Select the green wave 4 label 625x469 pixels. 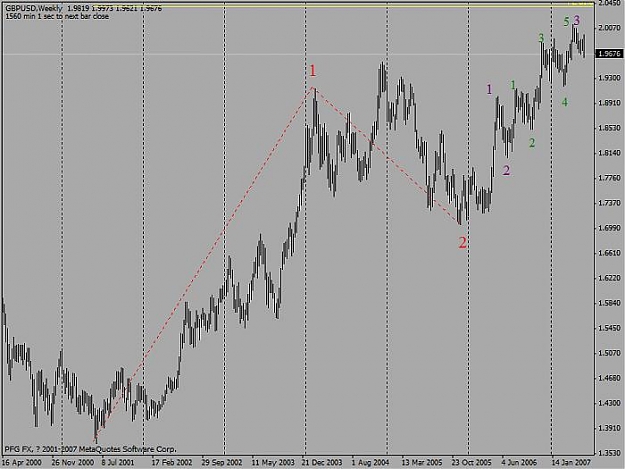point(564,102)
